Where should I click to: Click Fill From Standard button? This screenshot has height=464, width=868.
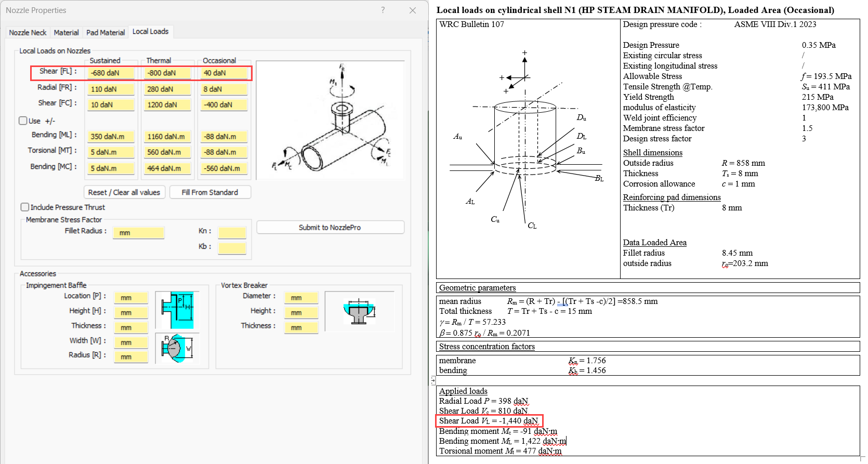click(210, 192)
